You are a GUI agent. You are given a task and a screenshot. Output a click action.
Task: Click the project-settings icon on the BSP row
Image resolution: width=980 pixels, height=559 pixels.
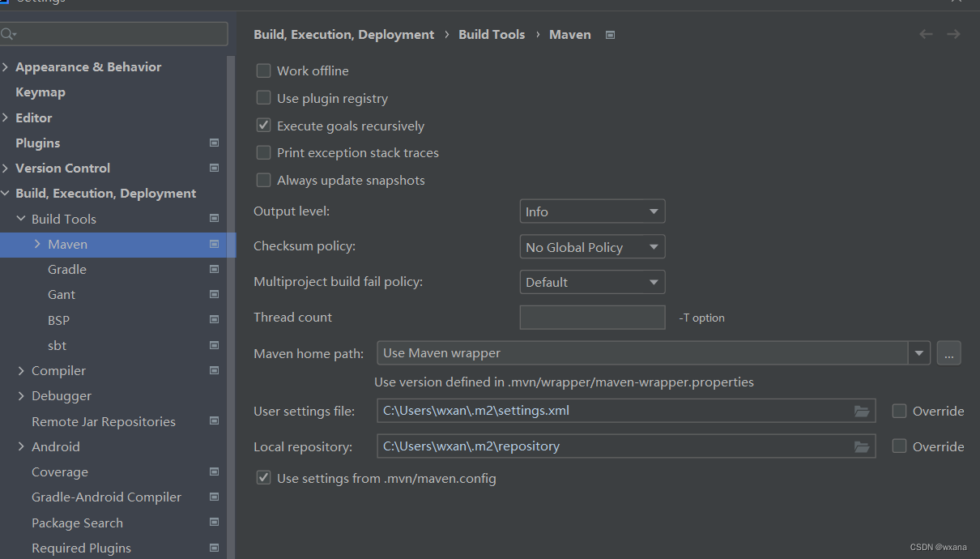coord(214,320)
